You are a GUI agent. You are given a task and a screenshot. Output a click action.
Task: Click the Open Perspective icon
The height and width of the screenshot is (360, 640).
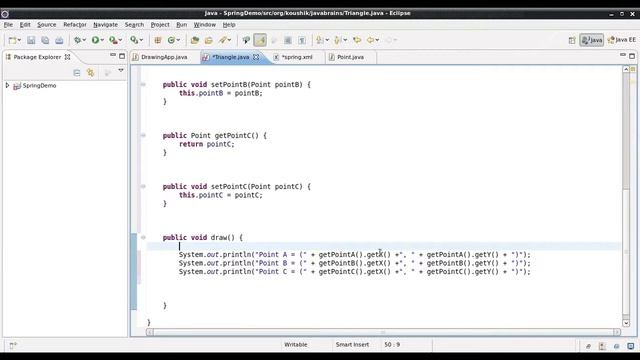coord(572,40)
